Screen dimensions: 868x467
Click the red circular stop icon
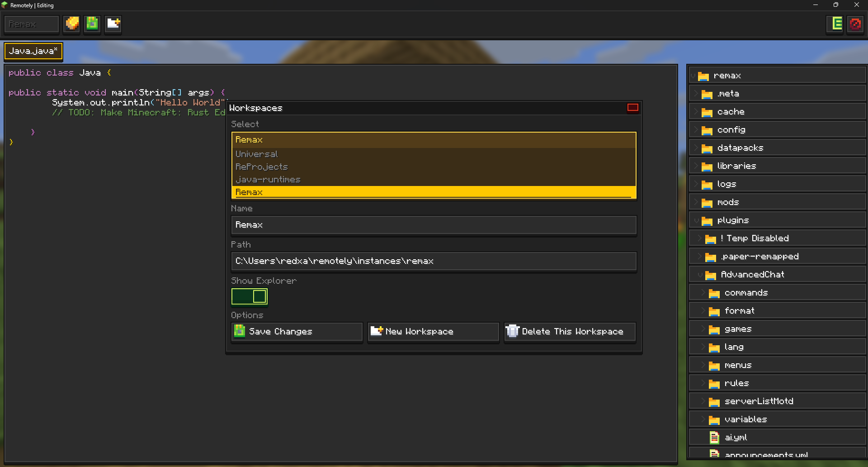(x=855, y=24)
